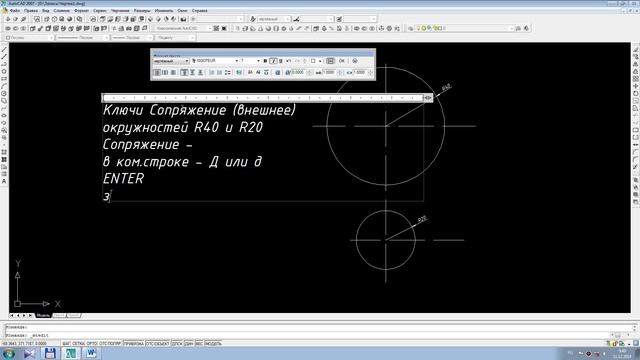Click Undo in Text Formatting toolbar
The image size is (640, 360).
click(x=289, y=61)
